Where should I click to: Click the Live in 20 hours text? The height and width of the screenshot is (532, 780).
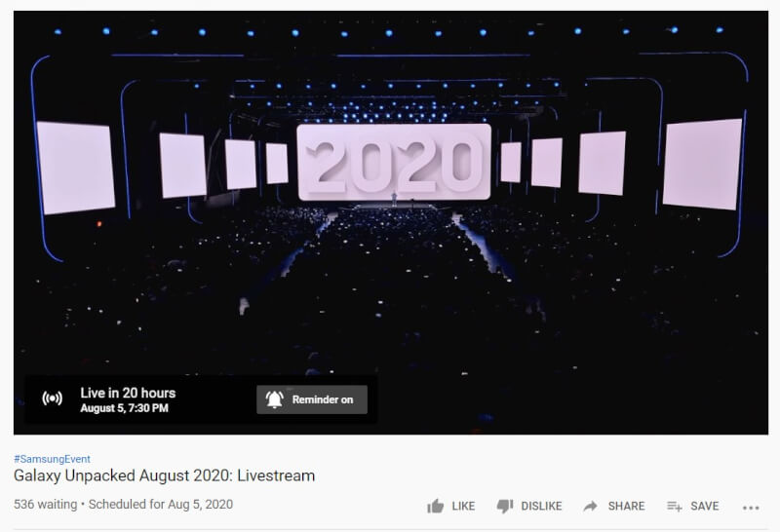click(x=128, y=393)
